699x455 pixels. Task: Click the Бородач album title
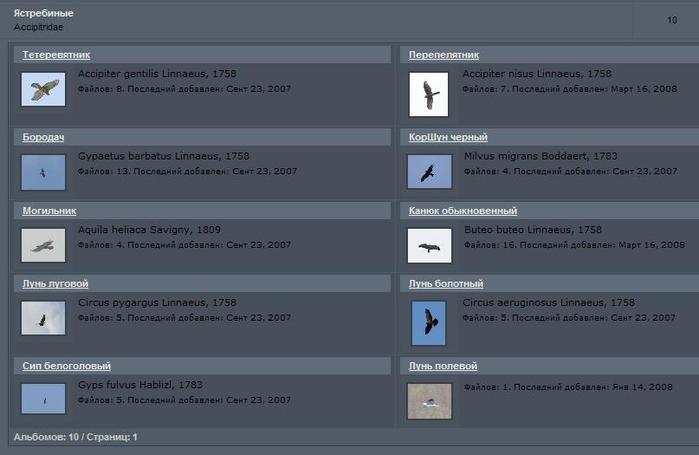44,137
